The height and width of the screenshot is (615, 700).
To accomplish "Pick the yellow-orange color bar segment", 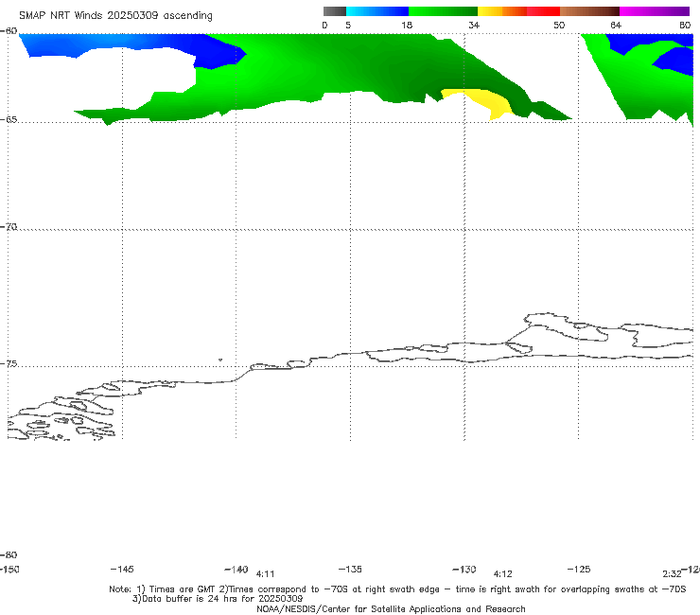I will (502, 11).
